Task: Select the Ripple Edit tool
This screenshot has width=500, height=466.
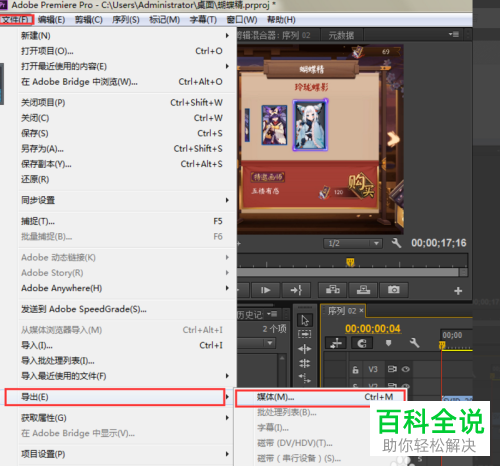Action: coord(305,349)
